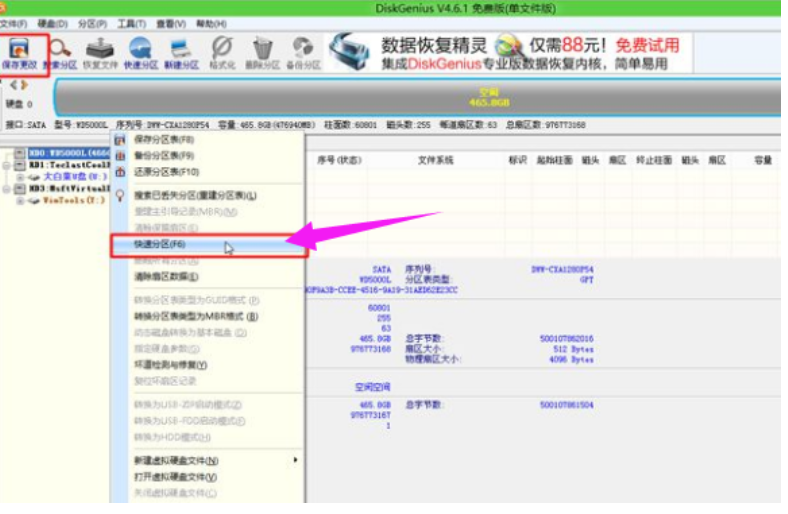Click the 搜索分区 magnifier toolbar icon
The image size is (788, 514).
(59, 50)
